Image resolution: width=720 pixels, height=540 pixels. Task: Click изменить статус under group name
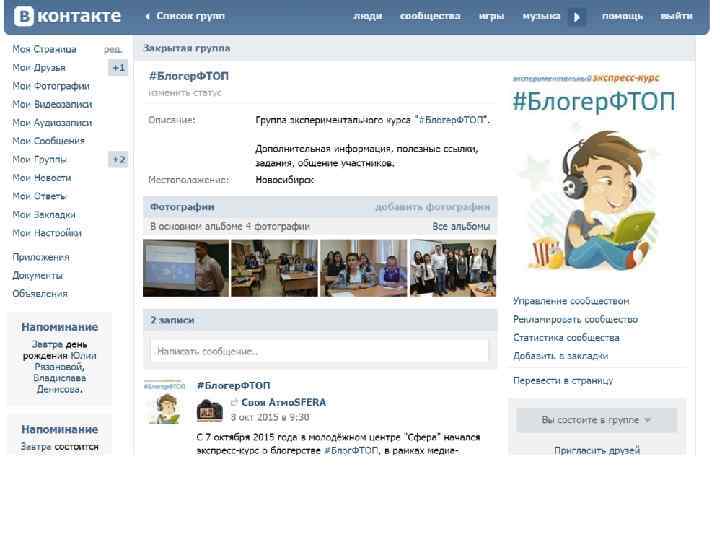coord(185,93)
